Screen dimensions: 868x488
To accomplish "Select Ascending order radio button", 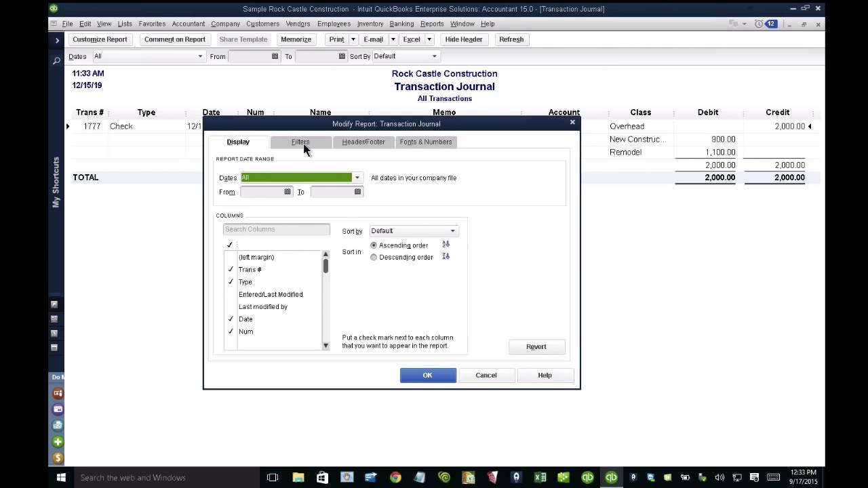I will [374, 245].
